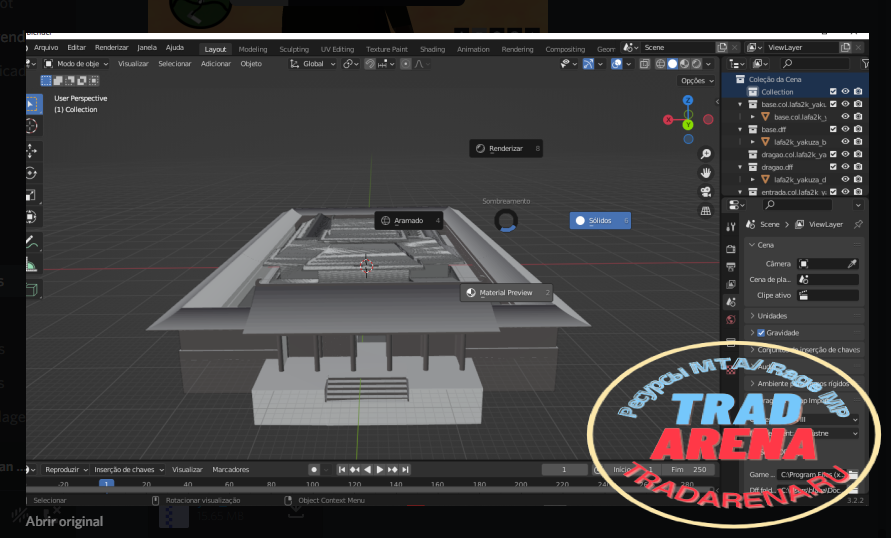Uncheck the base.dff collection checkbox
The image size is (891, 538).
point(833,130)
